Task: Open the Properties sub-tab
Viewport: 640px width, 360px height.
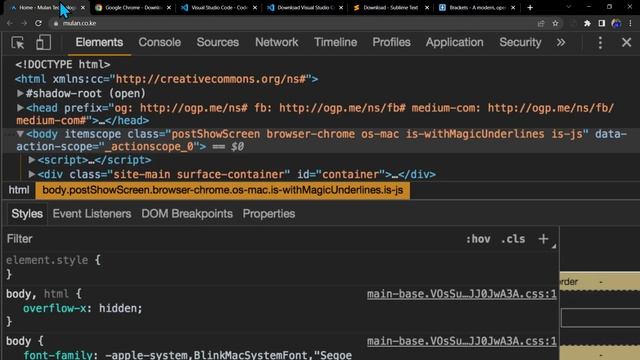Action: (269, 214)
